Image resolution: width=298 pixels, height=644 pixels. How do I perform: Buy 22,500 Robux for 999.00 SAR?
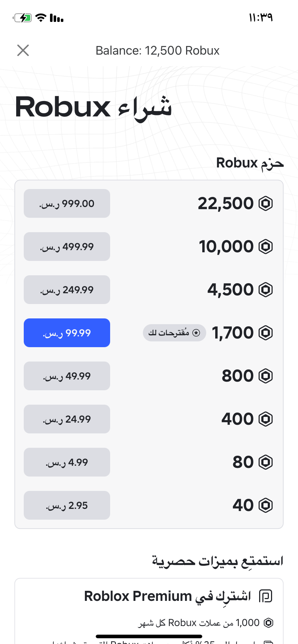[67, 203]
